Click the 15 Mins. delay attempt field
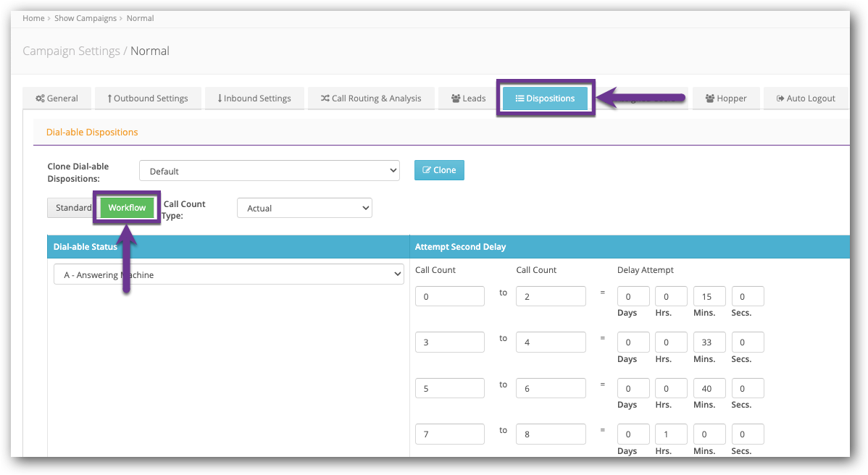This screenshot has height=475, width=868. 709,295
